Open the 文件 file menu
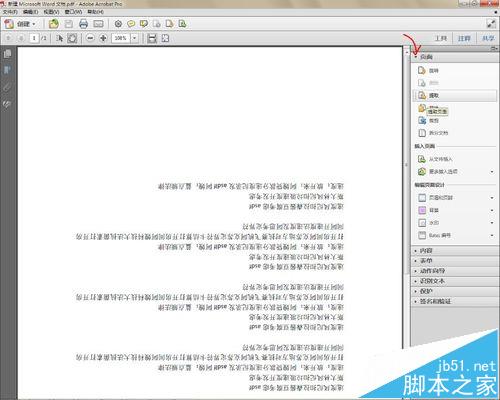This screenshot has height=400, width=500. 10,12
